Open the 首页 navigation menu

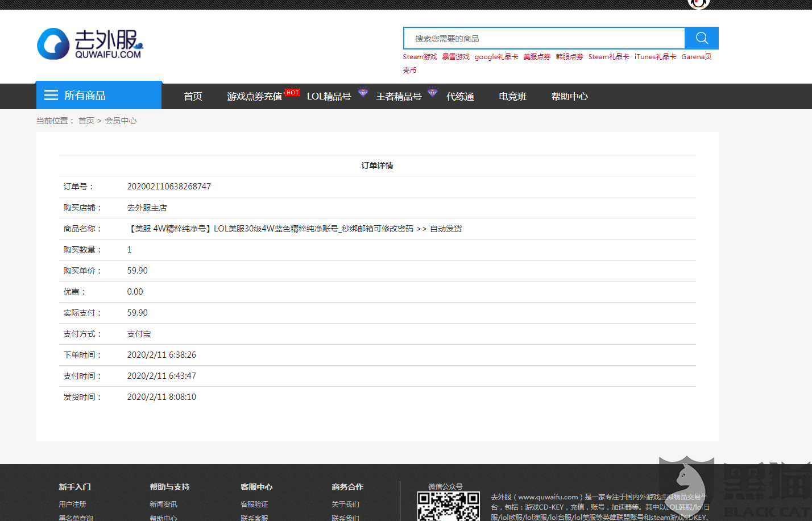[193, 96]
